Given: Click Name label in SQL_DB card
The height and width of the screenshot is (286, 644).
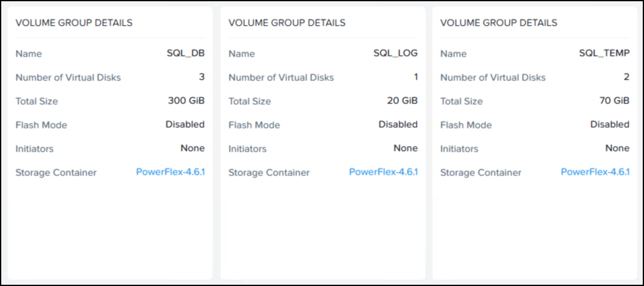Looking at the screenshot, I should (28, 53).
